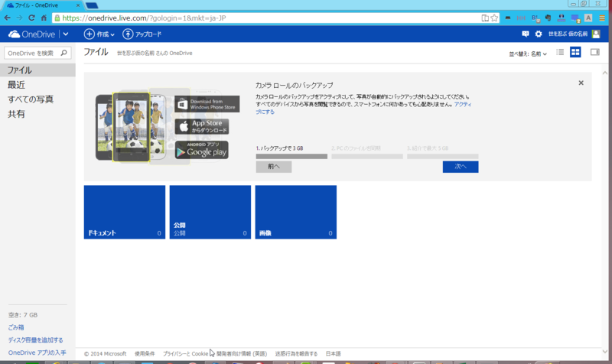Click the 使用条件 footer link
This screenshot has width=612, height=364.
(x=145, y=353)
